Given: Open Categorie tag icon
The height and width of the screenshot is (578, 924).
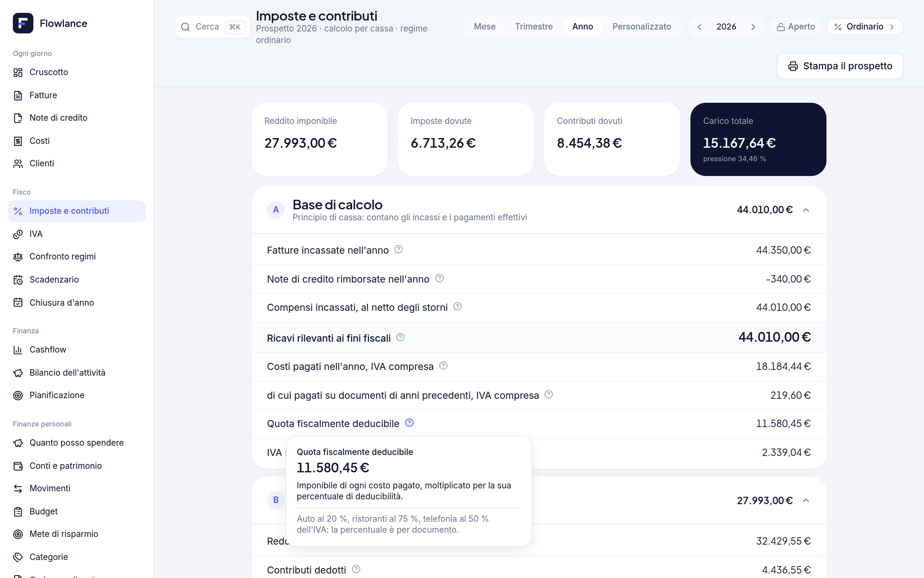Looking at the screenshot, I should tap(18, 557).
